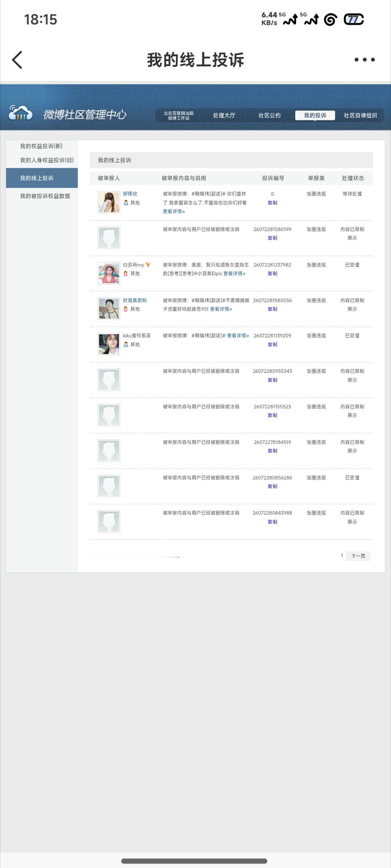Click placeholder avatar in row 26072280843988

tap(109, 521)
